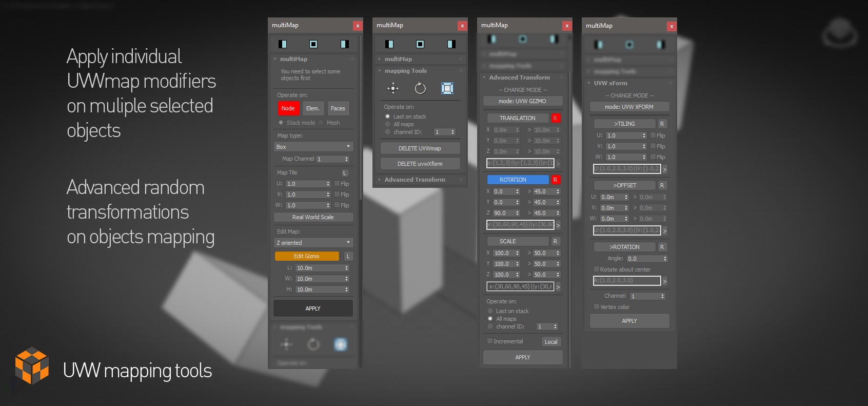The image size is (868, 406).
Task: Open the Map type dropdown showing Box
Action: [x=313, y=147]
